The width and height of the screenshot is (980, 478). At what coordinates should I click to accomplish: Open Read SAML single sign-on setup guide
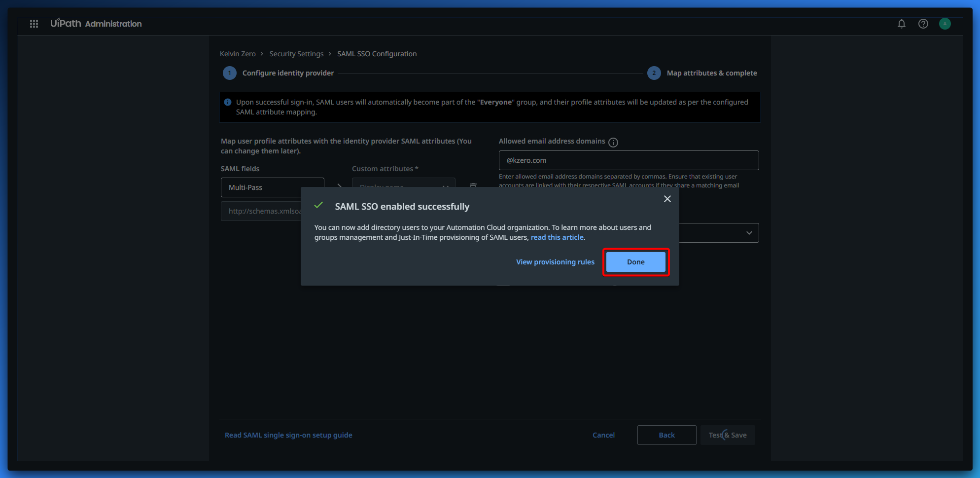(288, 435)
